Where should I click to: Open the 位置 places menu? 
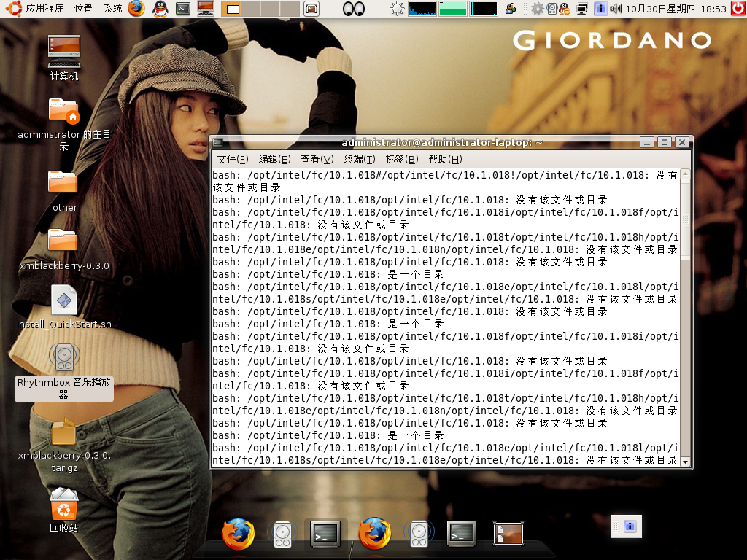(83, 8)
